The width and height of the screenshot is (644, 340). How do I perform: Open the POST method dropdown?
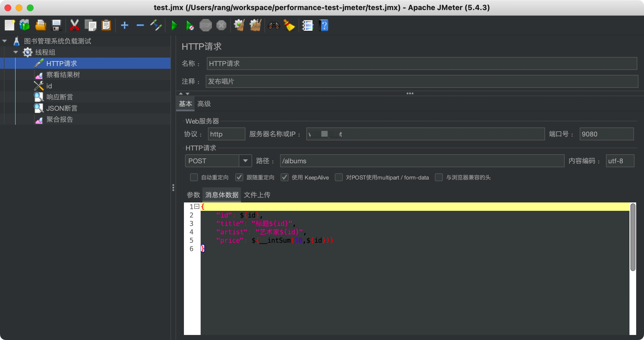(245, 161)
